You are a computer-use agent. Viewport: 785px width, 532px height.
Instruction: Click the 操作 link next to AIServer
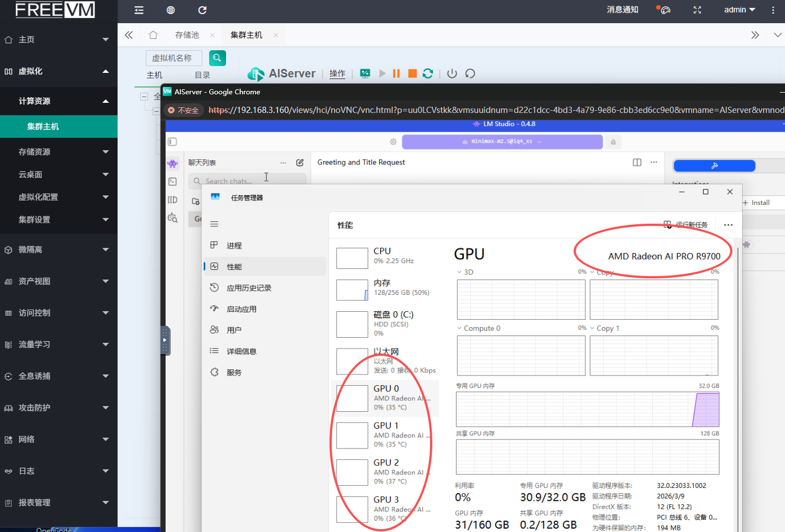click(x=337, y=73)
